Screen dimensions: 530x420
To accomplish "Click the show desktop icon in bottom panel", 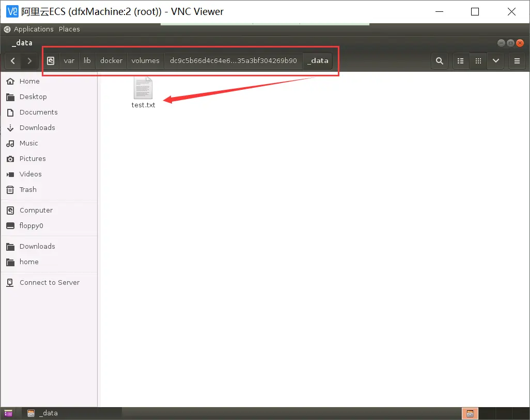I will (8, 413).
